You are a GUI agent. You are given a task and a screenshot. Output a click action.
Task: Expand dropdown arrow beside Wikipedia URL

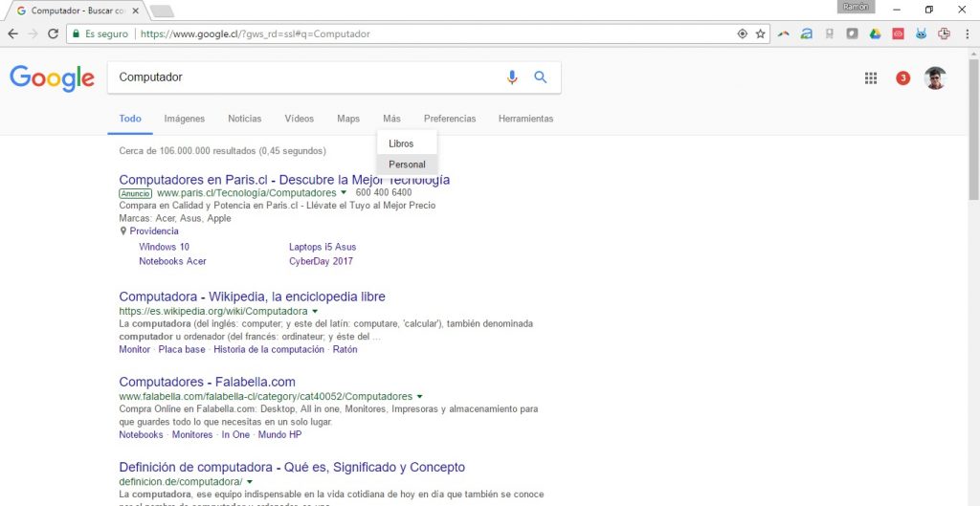(315, 311)
